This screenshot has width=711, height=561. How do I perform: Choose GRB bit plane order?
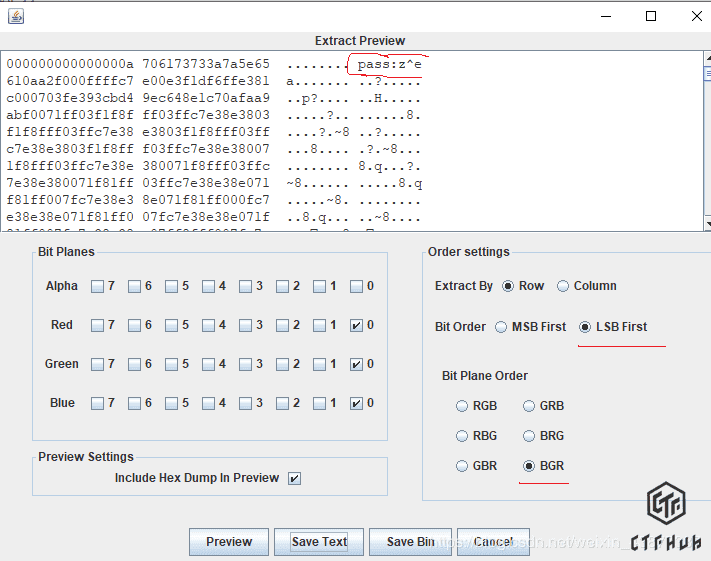pyautogui.click(x=529, y=406)
